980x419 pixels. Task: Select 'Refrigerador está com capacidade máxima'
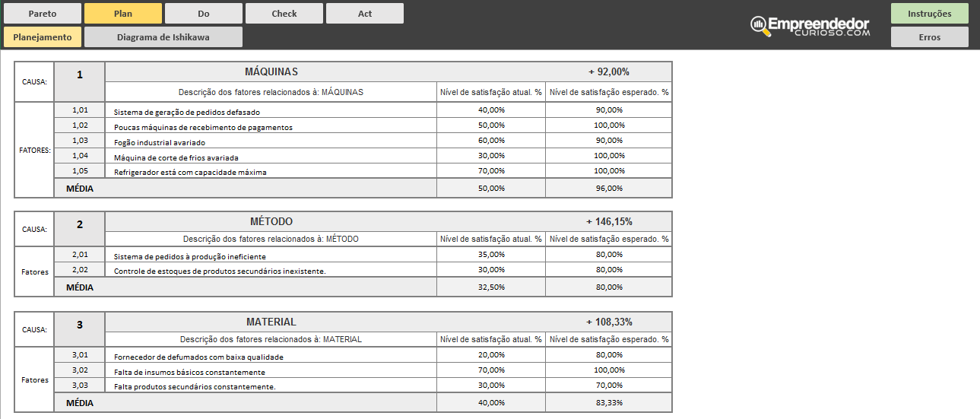point(271,171)
